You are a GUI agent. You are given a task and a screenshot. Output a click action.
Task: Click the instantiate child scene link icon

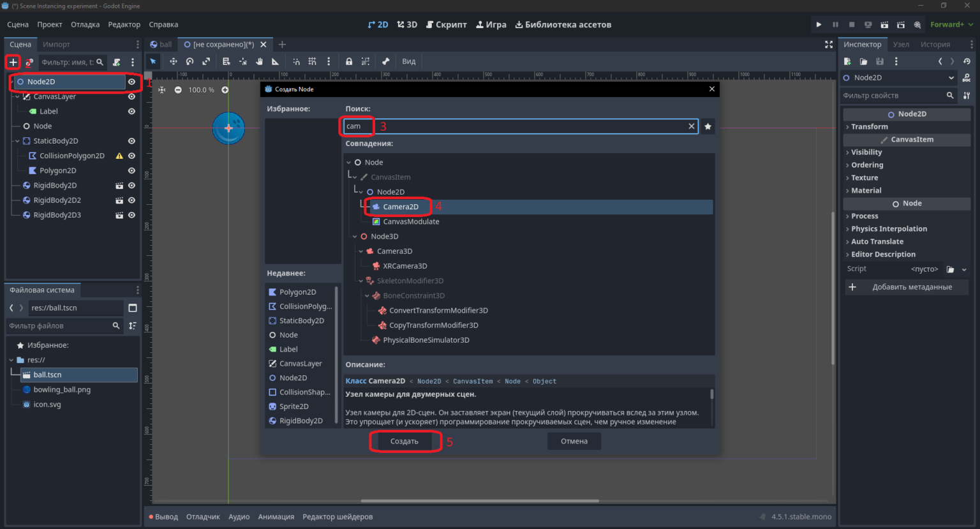29,62
